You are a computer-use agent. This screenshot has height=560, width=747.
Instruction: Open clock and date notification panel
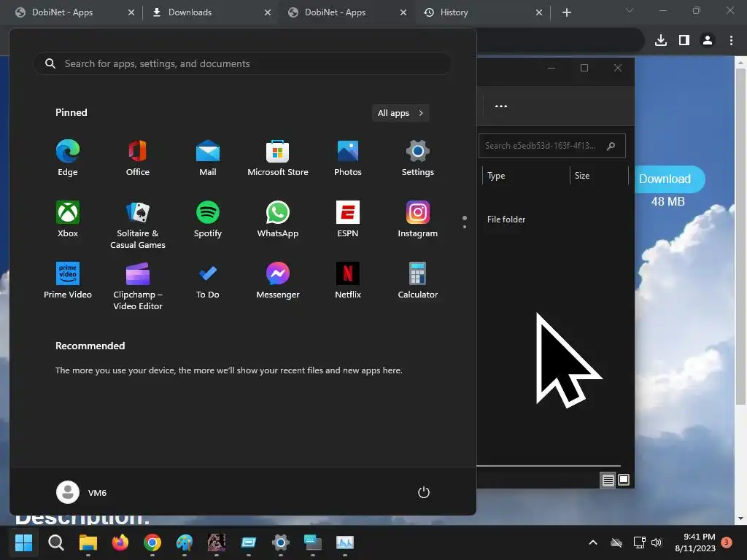click(x=695, y=542)
